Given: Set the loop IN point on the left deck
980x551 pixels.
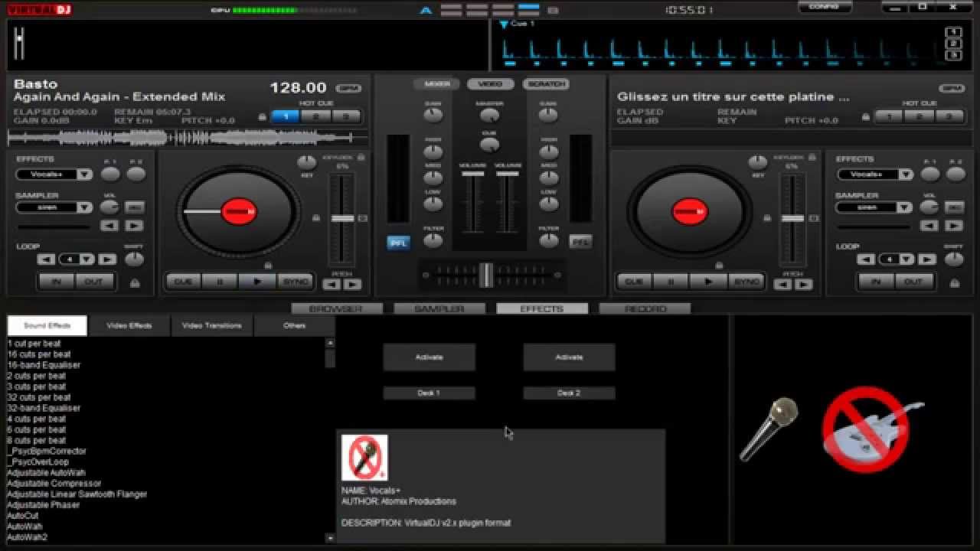Looking at the screenshot, I should [57, 282].
